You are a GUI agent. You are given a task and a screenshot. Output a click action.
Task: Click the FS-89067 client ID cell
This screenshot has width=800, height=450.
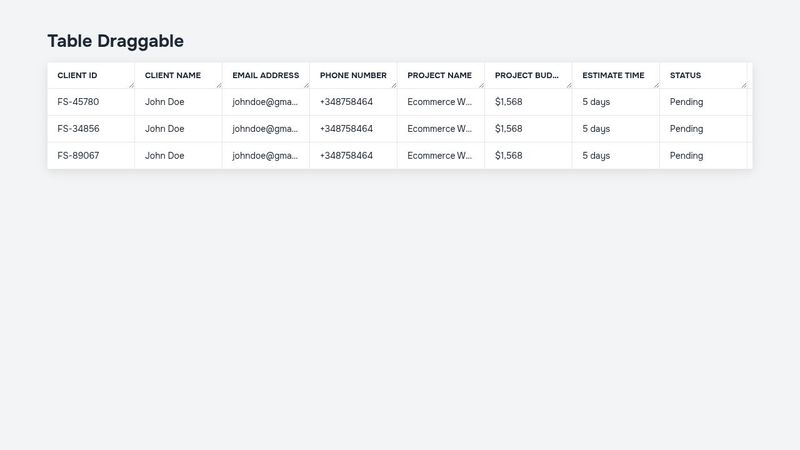tap(78, 156)
